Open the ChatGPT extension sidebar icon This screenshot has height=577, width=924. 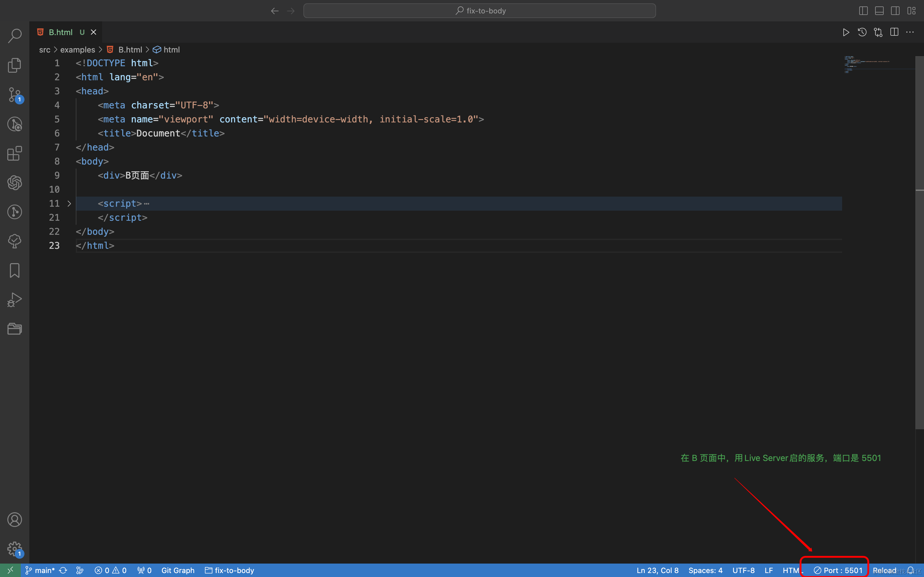(x=14, y=183)
